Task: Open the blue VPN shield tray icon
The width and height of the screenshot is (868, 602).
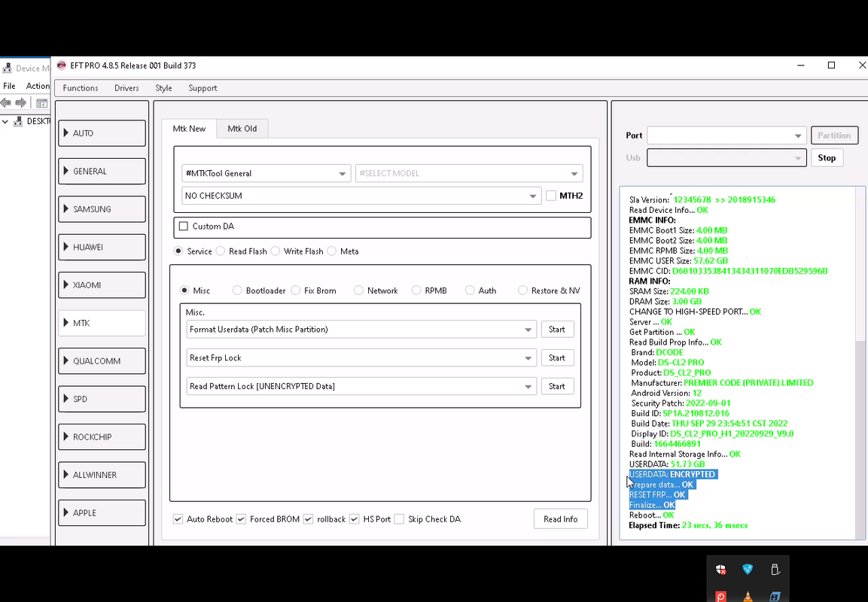Action: tap(748, 570)
